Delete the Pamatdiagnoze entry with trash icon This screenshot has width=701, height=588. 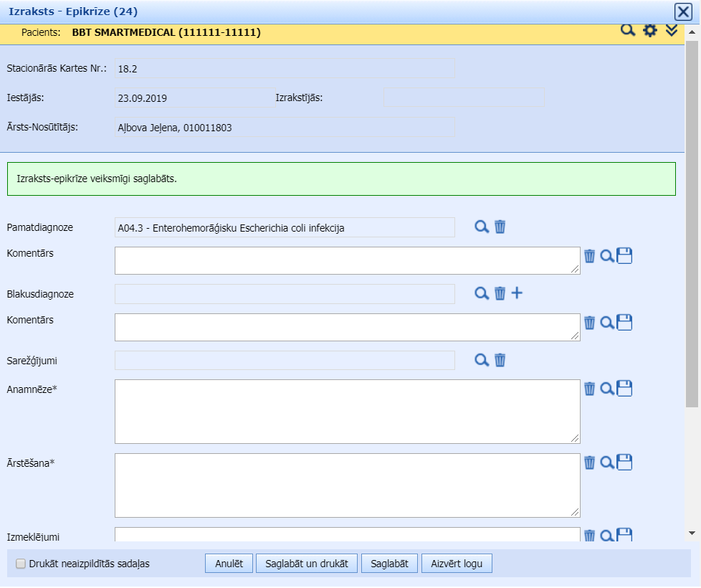coord(500,227)
